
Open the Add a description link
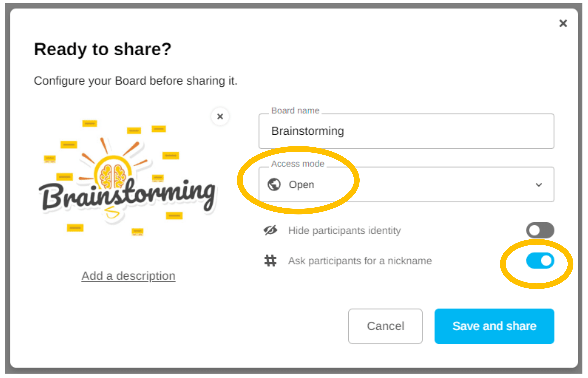click(128, 276)
